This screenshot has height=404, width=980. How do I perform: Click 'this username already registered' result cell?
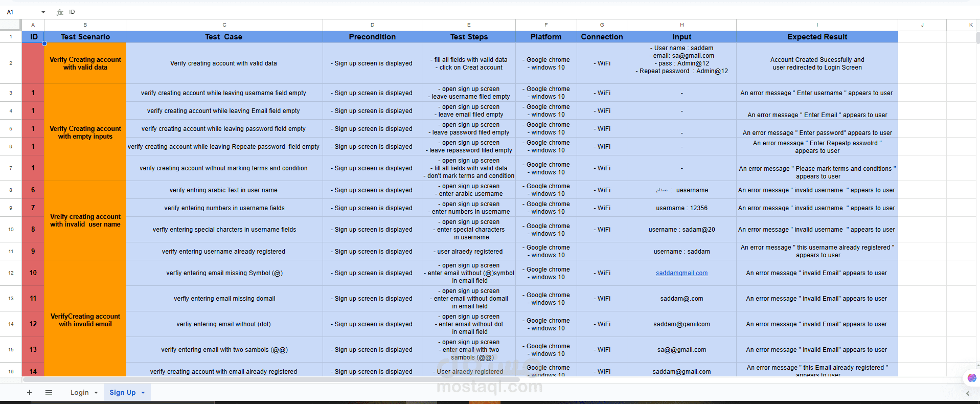click(817, 251)
